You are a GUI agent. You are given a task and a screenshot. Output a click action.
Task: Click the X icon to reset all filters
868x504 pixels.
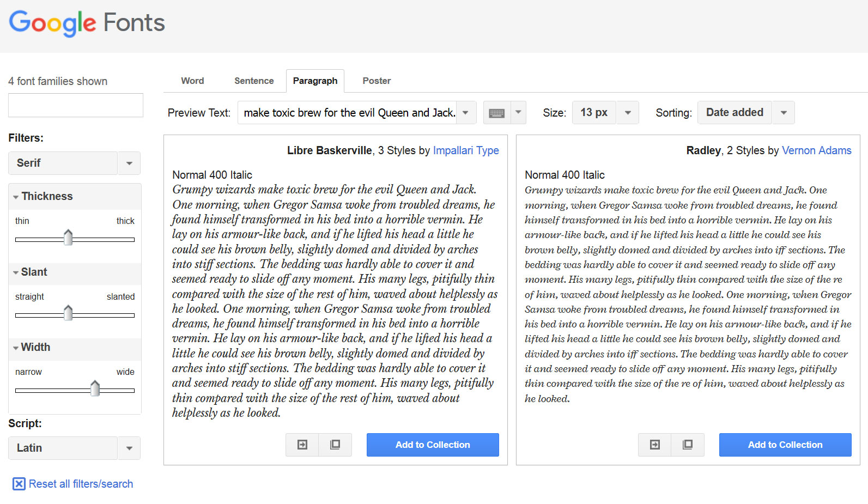[x=19, y=484]
